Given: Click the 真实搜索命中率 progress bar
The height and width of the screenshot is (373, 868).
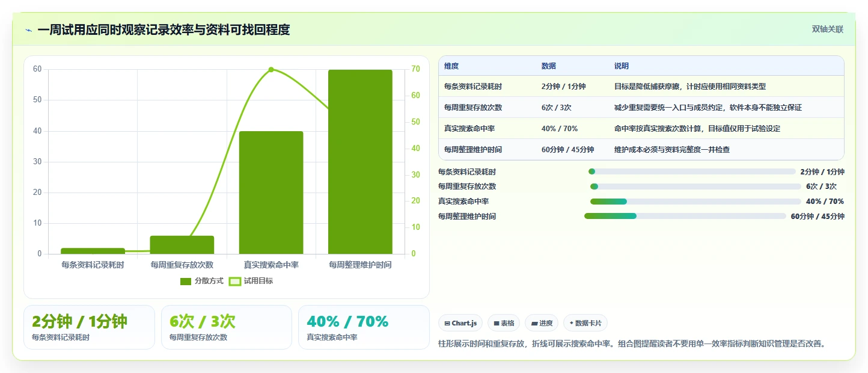Looking at the screenshot, I should click(x=695, y=202).
